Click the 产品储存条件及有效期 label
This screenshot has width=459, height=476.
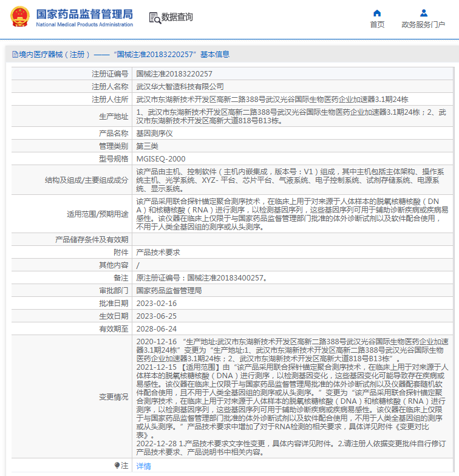click(x=92, y=239)
